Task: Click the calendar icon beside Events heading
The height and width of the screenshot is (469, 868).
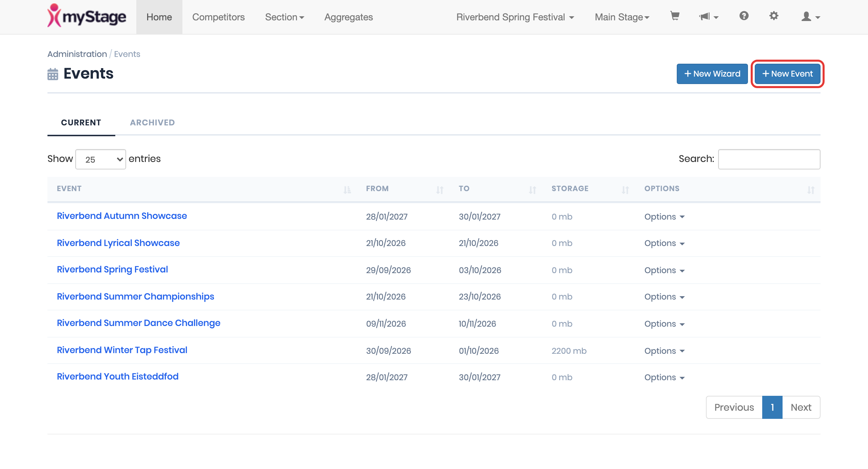Action: click(53, 74)
